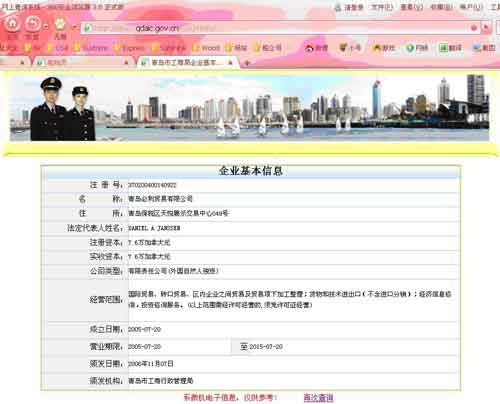Open the last yellow bookmark folder before Weibo
This screenshot has width=500, height=404.
[x=267, y=48]
